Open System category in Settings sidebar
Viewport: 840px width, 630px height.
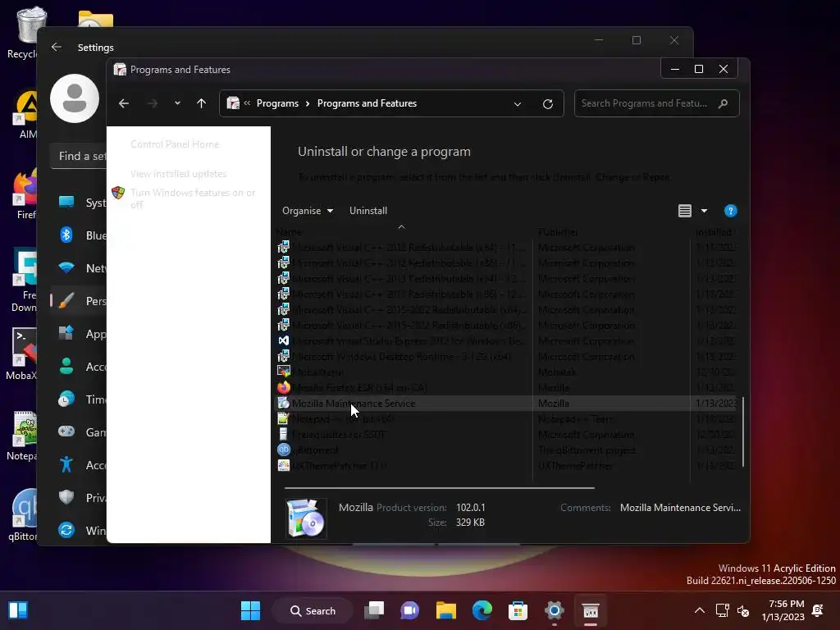(81, 203)
